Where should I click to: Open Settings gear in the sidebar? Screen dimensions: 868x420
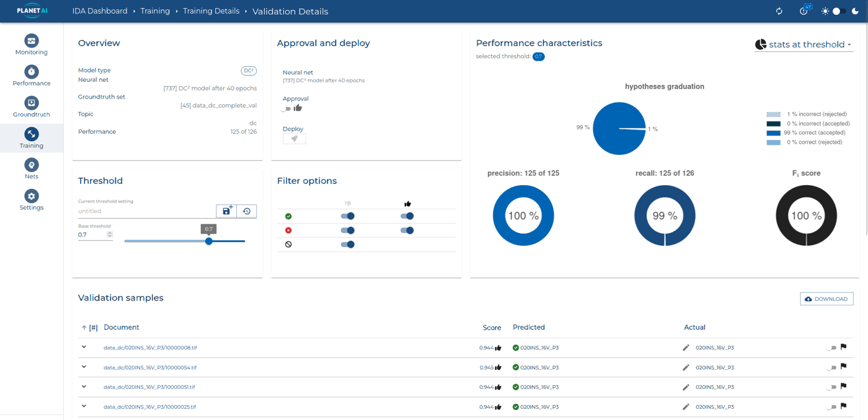click(32, 196)
